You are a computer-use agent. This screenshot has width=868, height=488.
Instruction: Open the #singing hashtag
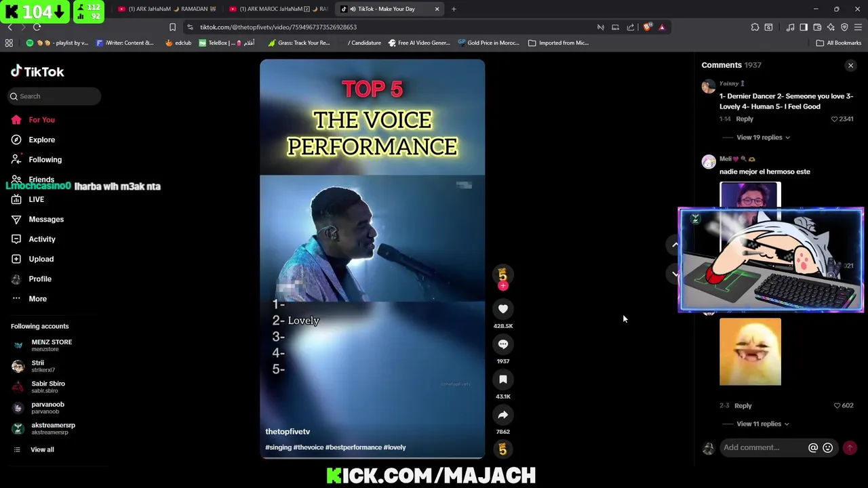(x=278, y=447)
